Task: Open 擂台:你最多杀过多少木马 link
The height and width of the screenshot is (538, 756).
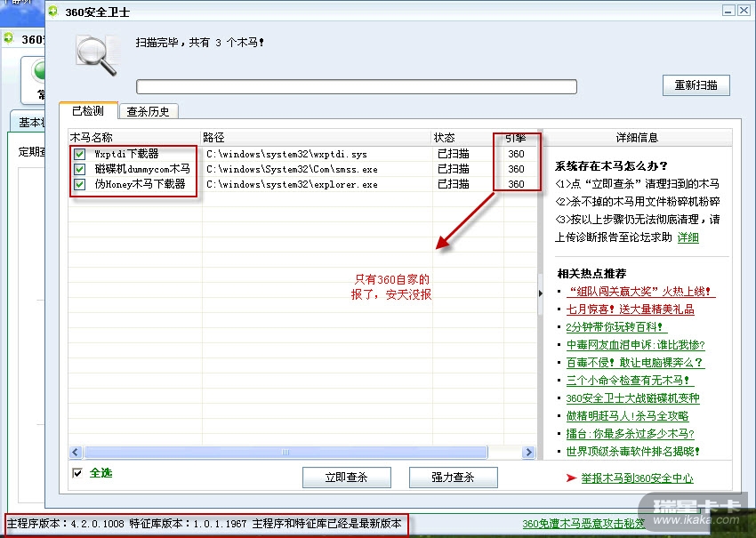Action: tap(631, 433)
